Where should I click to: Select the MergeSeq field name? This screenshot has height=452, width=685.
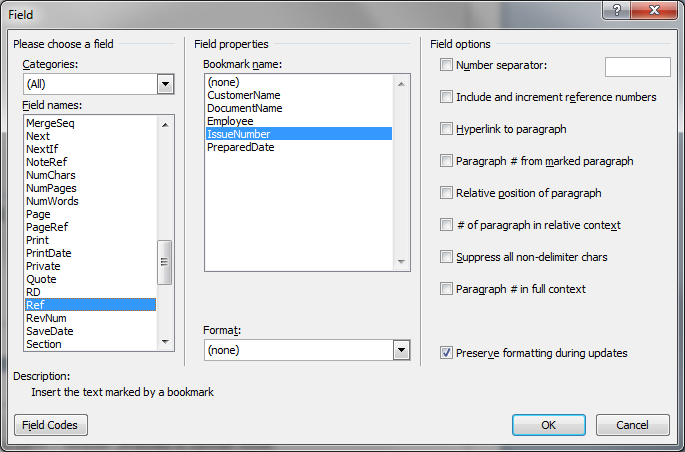coord(90,123)
